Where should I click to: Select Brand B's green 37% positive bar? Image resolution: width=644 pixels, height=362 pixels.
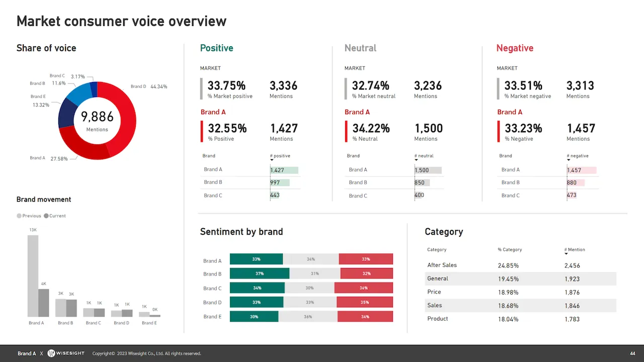(x=260, y=274)
